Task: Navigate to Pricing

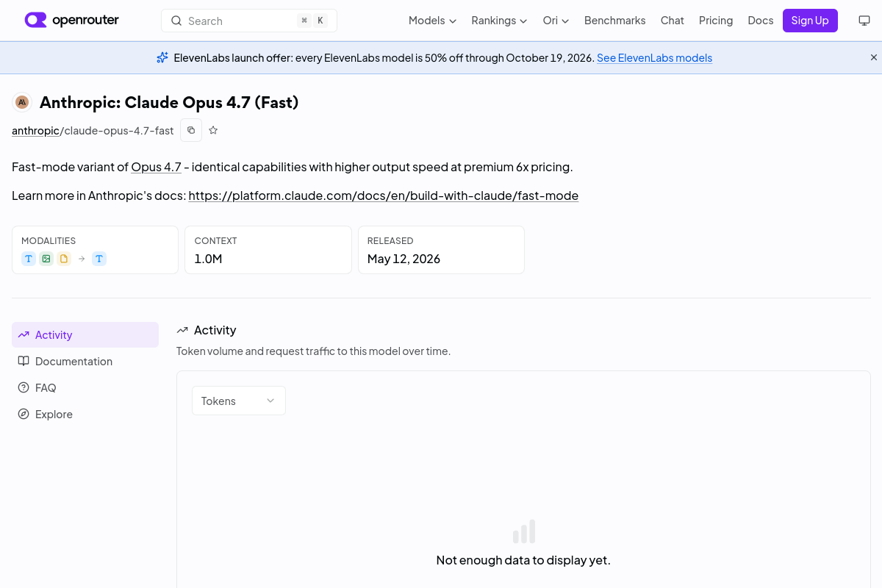Action: 716,21
